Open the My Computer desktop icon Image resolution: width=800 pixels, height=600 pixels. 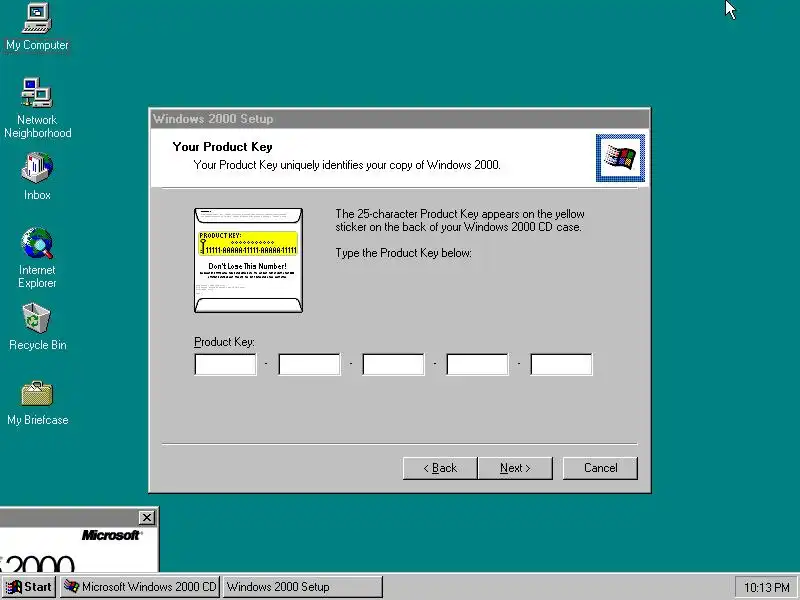(x=37, y=27)
